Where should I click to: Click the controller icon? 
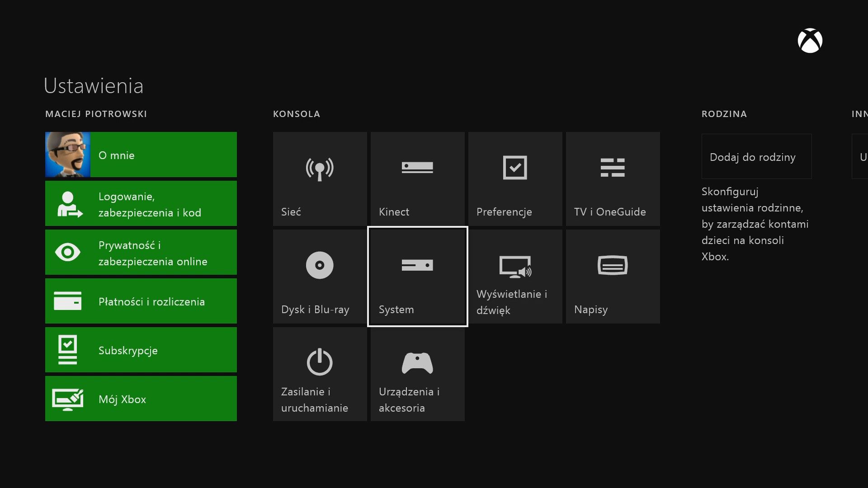click(417, 363)
